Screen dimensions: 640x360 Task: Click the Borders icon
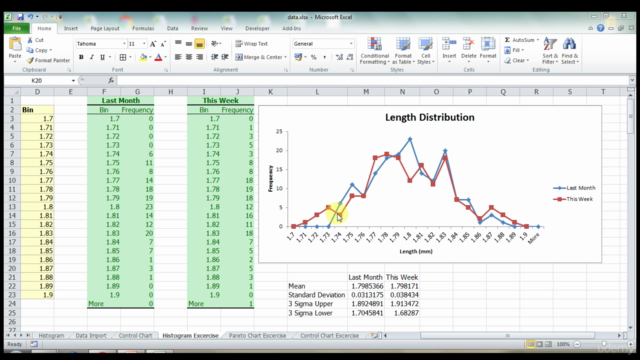point(122,57)
